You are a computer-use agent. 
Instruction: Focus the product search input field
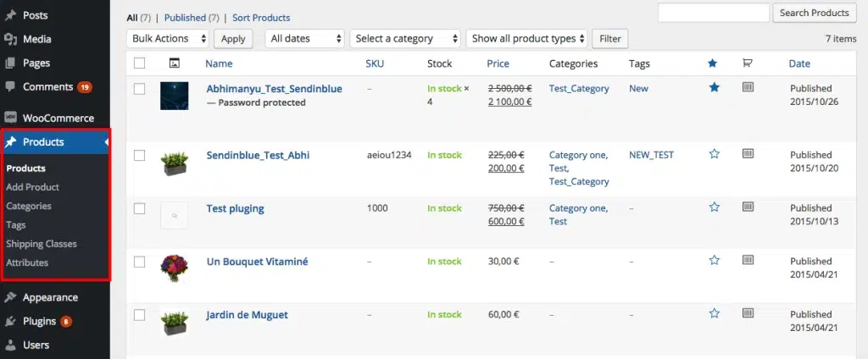coord(714,13)
